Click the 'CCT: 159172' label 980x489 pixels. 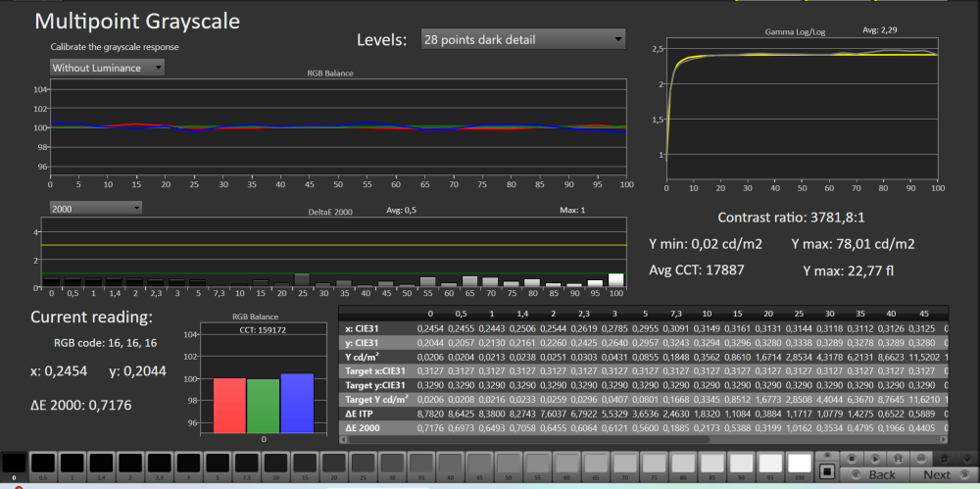tap(263, 329)
